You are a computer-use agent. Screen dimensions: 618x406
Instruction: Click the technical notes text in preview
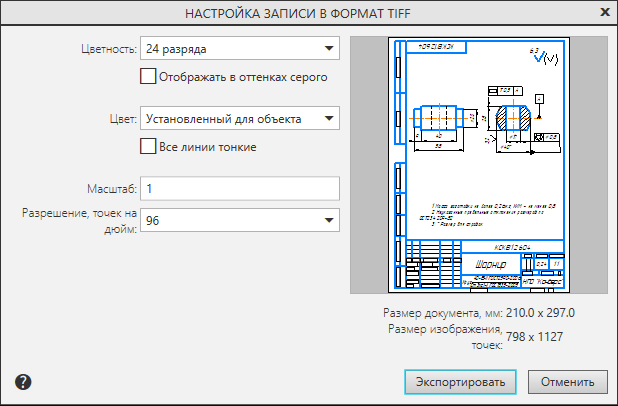click(475, 211)
